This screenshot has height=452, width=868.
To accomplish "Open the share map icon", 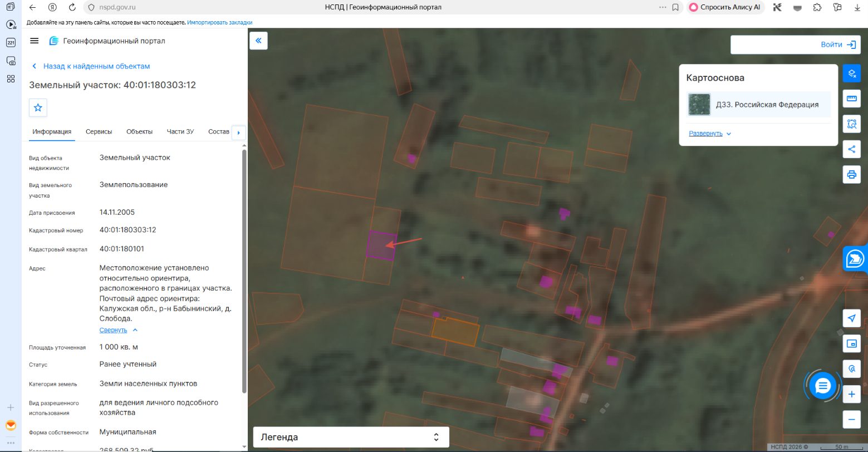I will coord(851,149).
